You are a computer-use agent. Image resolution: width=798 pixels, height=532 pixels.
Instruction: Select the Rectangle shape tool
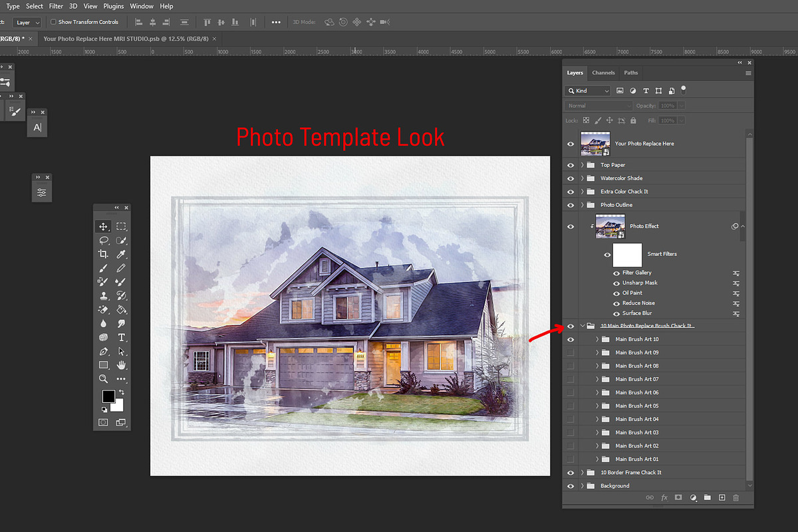point(103,365)
